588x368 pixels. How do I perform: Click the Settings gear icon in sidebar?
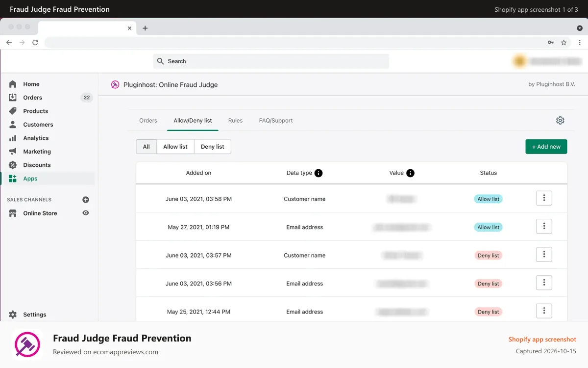13,315
